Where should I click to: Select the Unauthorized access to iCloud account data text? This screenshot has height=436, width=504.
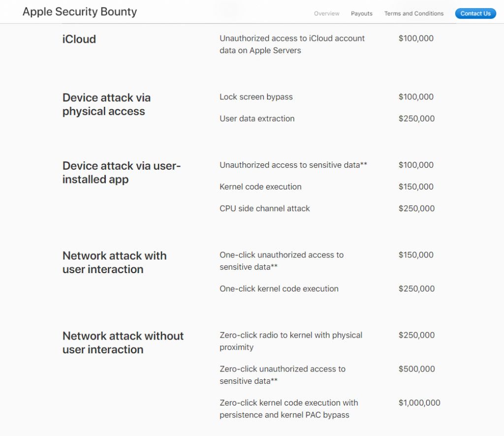tap(292, 44)
